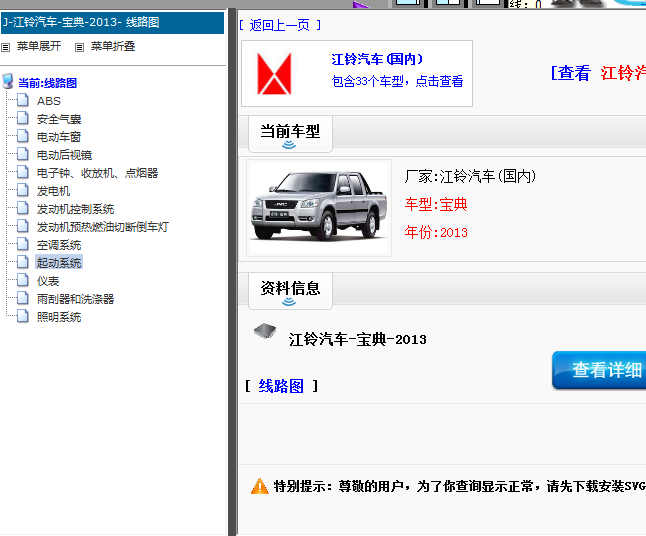This screenshot has width=646, height=536.
Task: Select 电动后视镜 tree item
Action: coord(64,155)
